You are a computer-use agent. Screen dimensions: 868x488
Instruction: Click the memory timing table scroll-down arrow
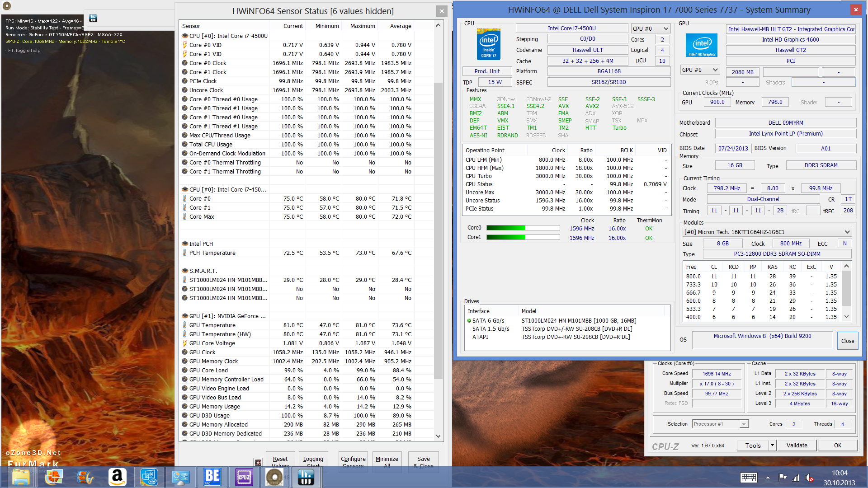847,317
